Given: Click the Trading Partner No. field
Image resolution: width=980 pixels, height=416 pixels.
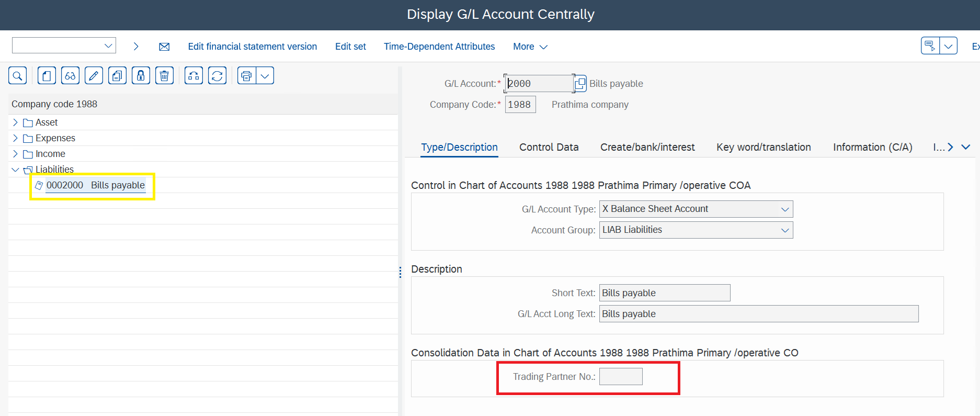Looking at the screenshot, I should pyautogui.click(x=621, y=377).
